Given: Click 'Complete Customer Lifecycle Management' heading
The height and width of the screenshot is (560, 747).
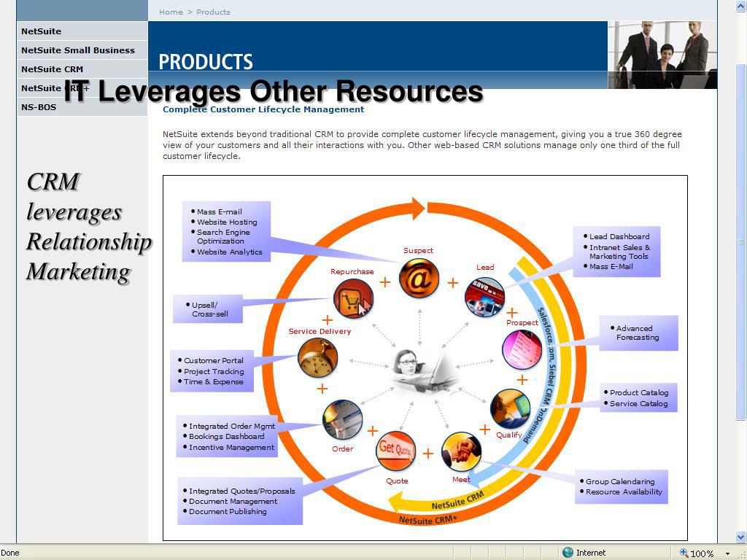Looking at the screenshot, I should 263,109.
